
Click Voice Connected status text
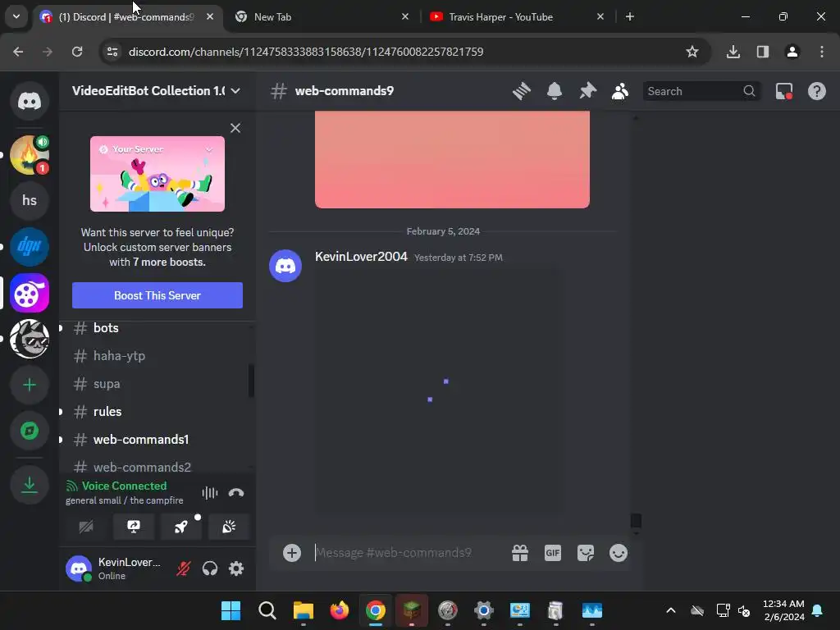pyautogui.click(x=124, y=486)
